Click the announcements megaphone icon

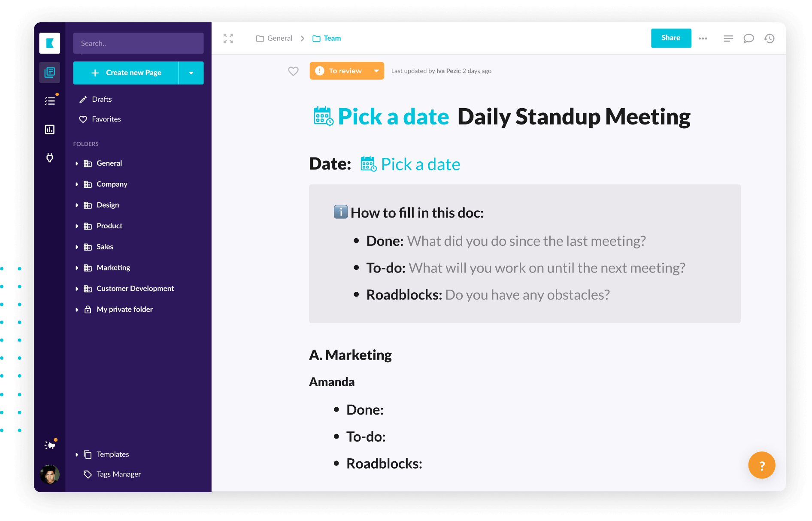50,445
